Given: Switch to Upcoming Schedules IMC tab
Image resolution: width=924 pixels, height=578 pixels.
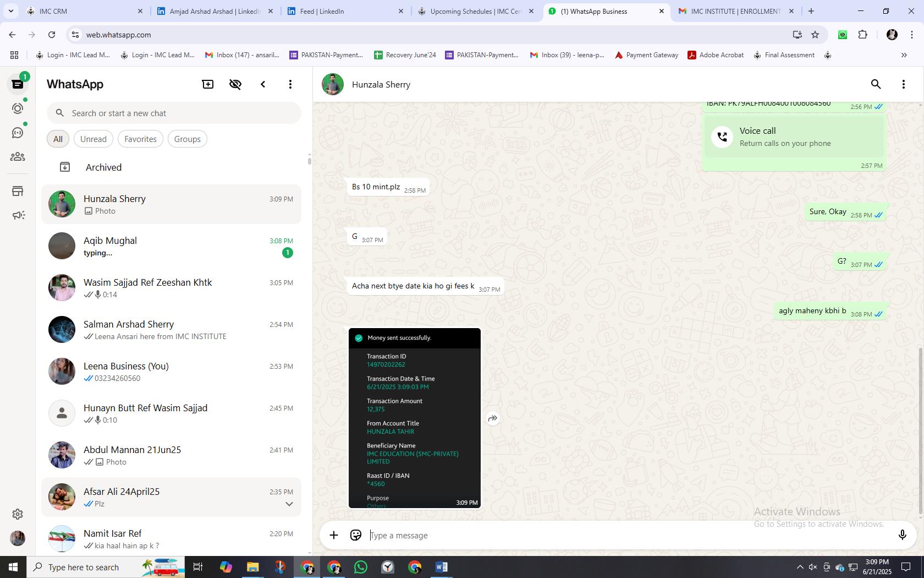Looking at the screenshot, I should click(x=475, y=11).
